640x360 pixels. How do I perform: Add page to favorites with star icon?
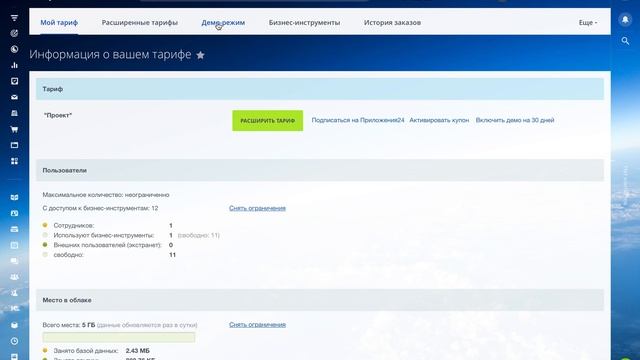tap(200, 55)
